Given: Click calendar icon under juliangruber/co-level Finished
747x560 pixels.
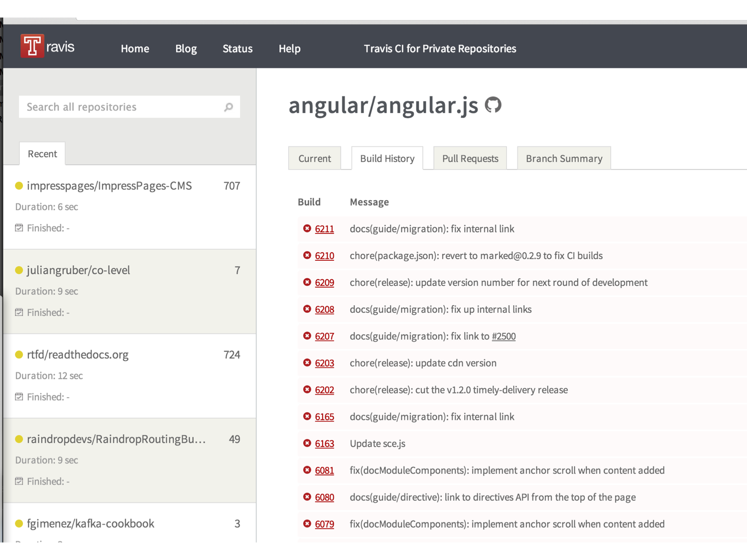Looking at the screenshot, I should [x=19, y=313].
